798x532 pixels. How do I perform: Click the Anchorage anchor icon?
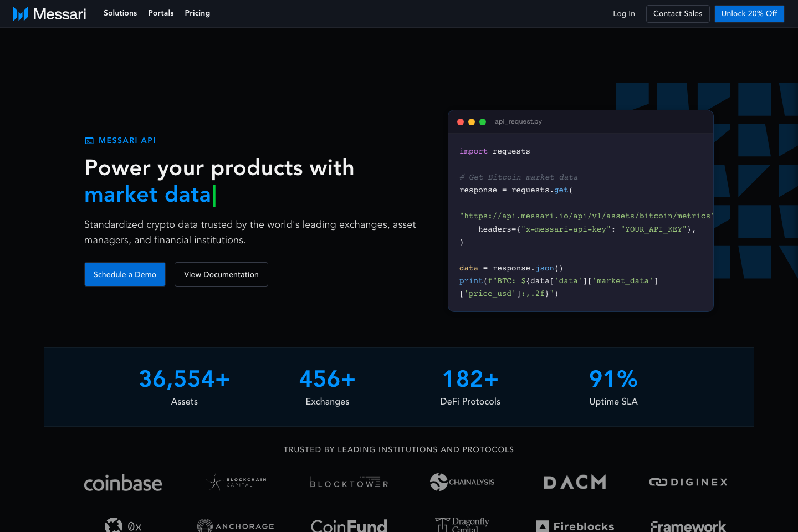coord(204,525)
